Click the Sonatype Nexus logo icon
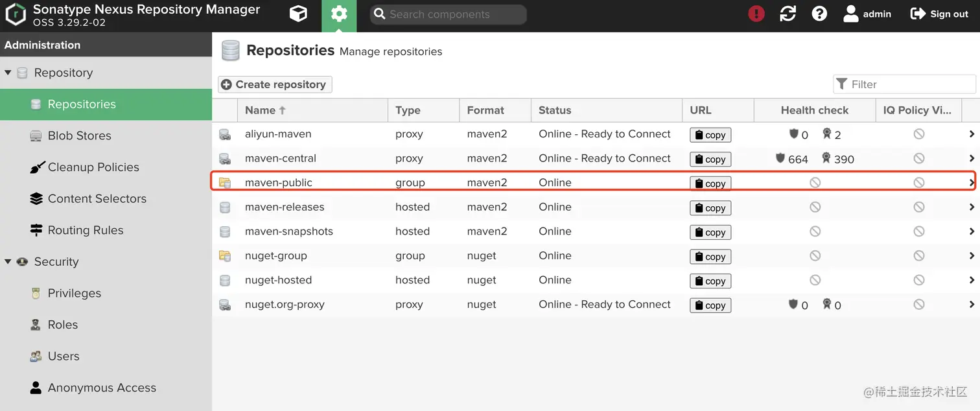980x411 pixels. click(x=15, y=14)
